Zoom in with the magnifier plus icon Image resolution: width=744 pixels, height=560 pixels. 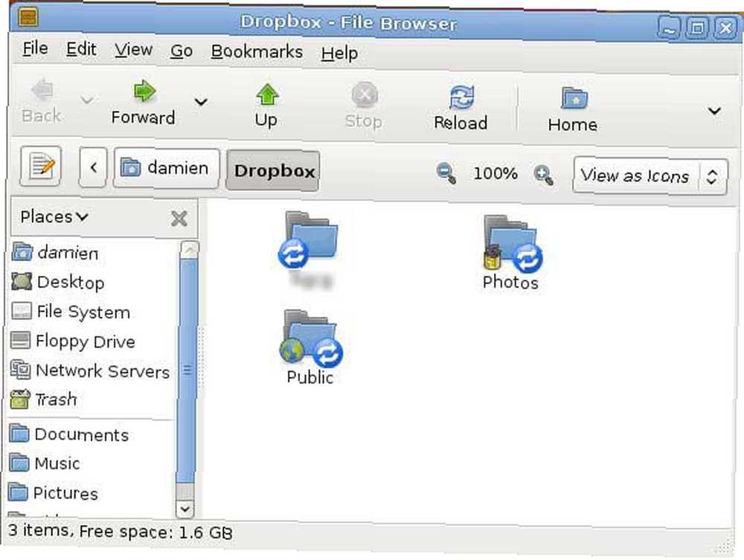pos(544,175)
